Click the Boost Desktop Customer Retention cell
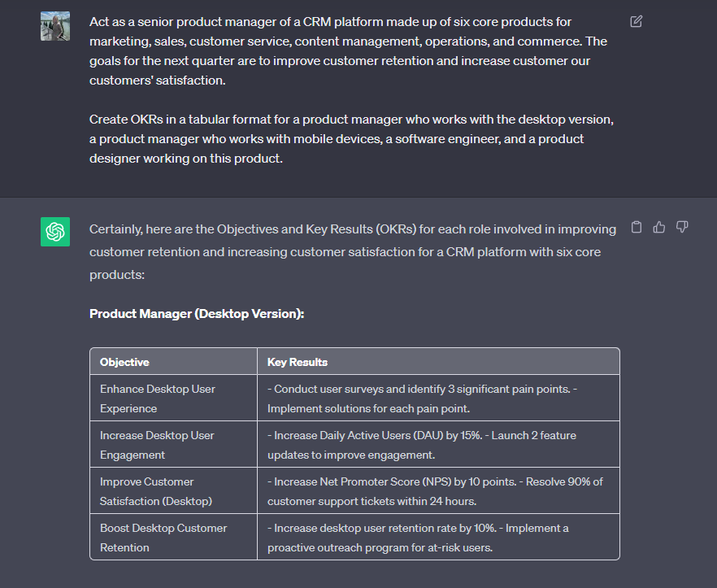Viewport: 717px width, 588px height. point(163,538)
